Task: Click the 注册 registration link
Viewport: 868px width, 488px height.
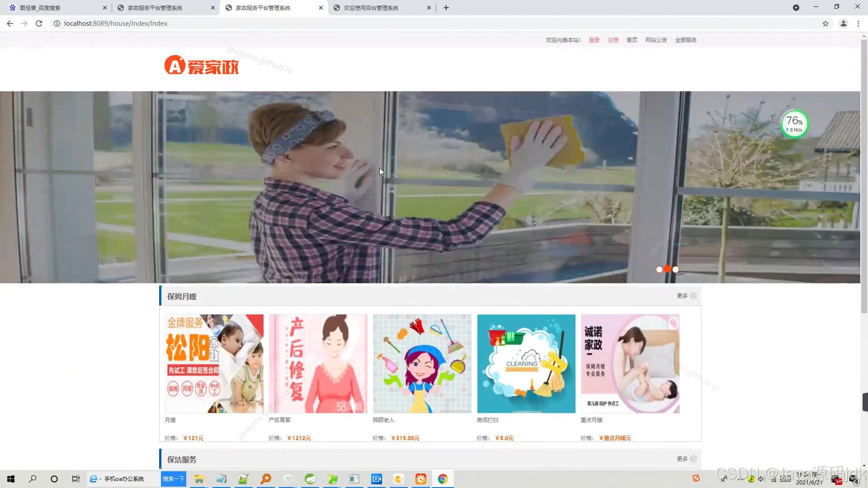Action: [613, 40]
